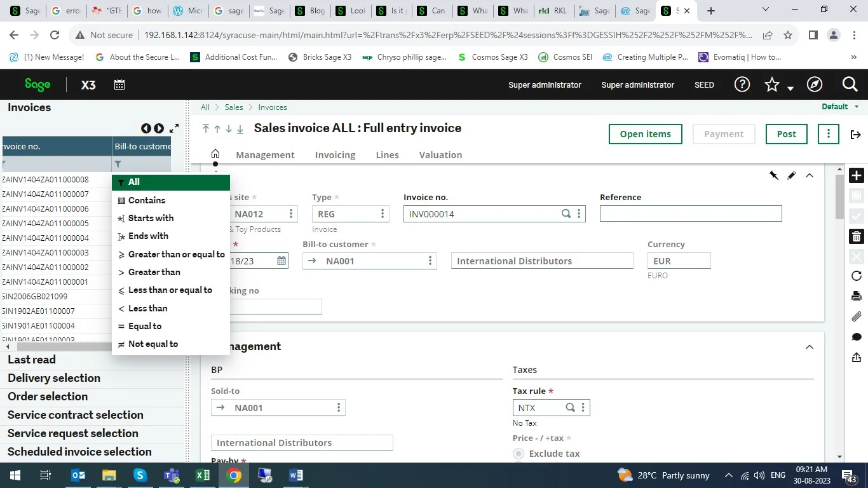The height and width of the screenshot is (488, 868).
Task: Open Delivery selection panel
Action: click(x=54, y=378)
